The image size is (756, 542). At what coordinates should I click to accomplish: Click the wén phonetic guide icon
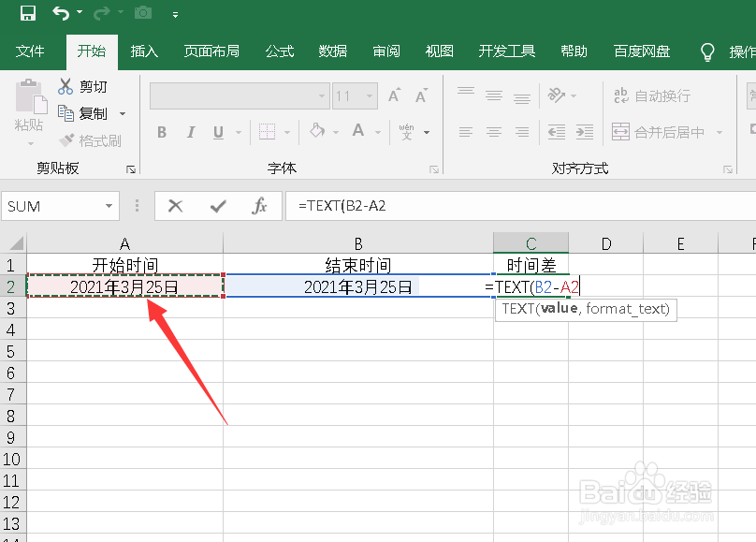(x=406, y=131)
